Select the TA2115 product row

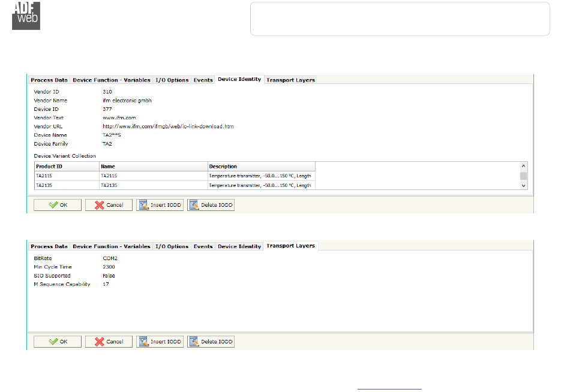click(175, 176)
